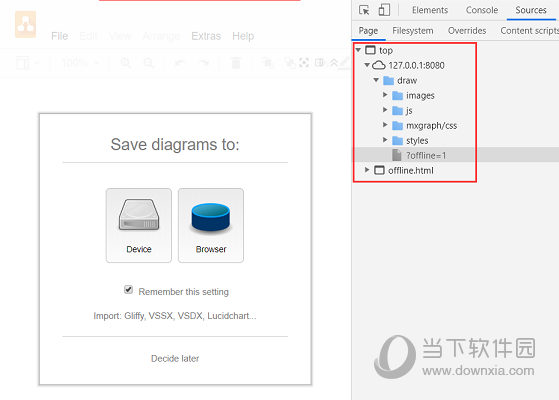Click the undo arrow icon
The height and width of the screenshot is (400, 559).
coord(180,63)
